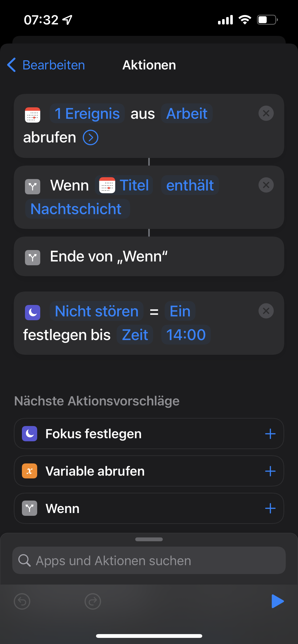Tap the redo arrow icon
The width and height of the screenshot is (298, 644).
(x=93, y=602)
